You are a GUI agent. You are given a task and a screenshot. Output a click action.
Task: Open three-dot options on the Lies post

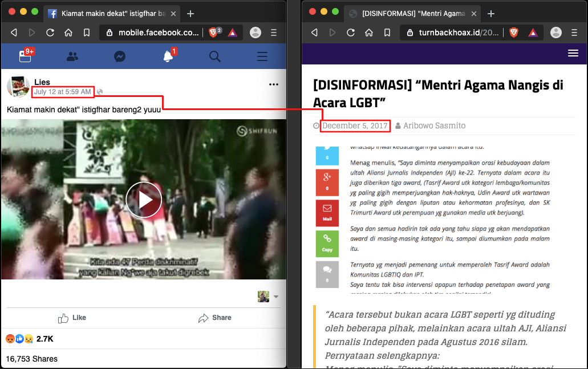tap(273, 84)
